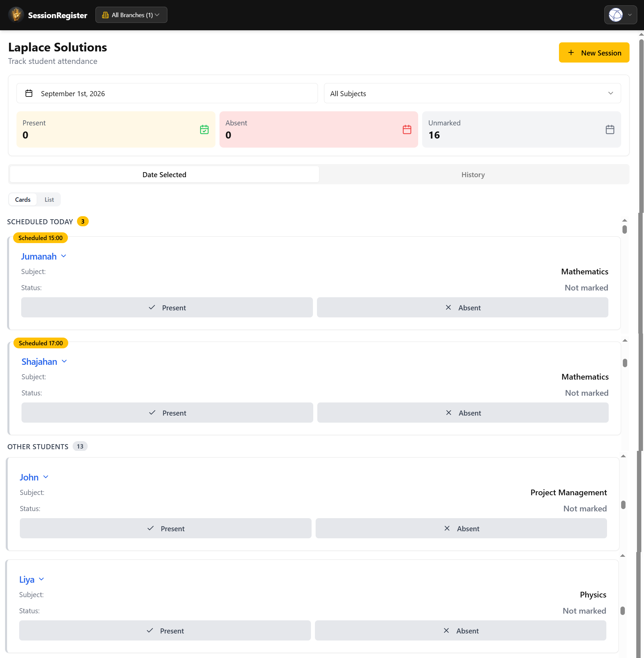Click the Scheduled 17:00 badge
Image resolution: width=644 pixels, height=658 pixels.
click(x=41, y=343)
